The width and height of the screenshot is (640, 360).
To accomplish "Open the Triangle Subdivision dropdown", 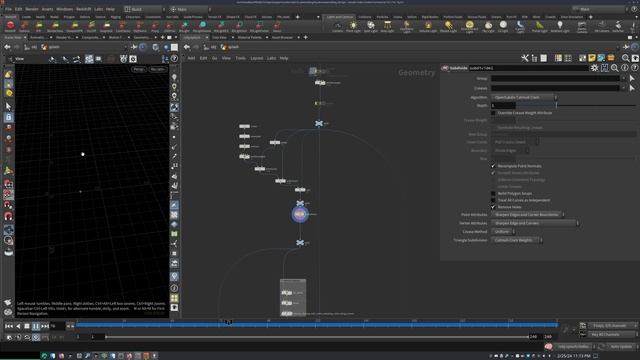I will (517, 240).
